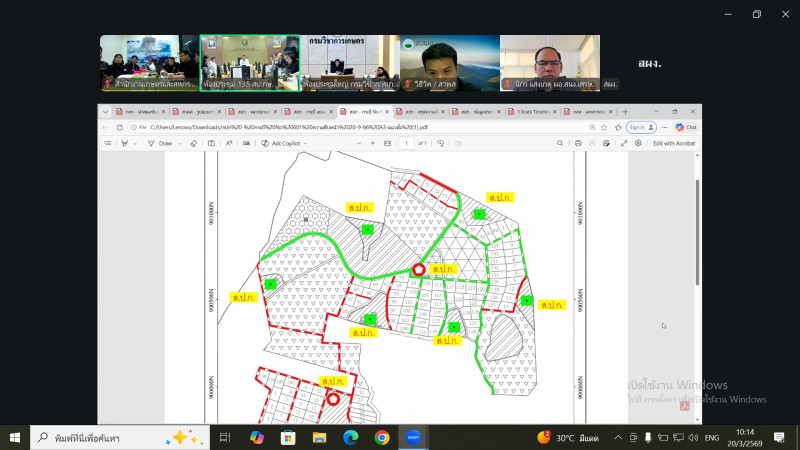The image size is (800, 450).
Task: Click the PDF page number field
Action: (407, 143)
